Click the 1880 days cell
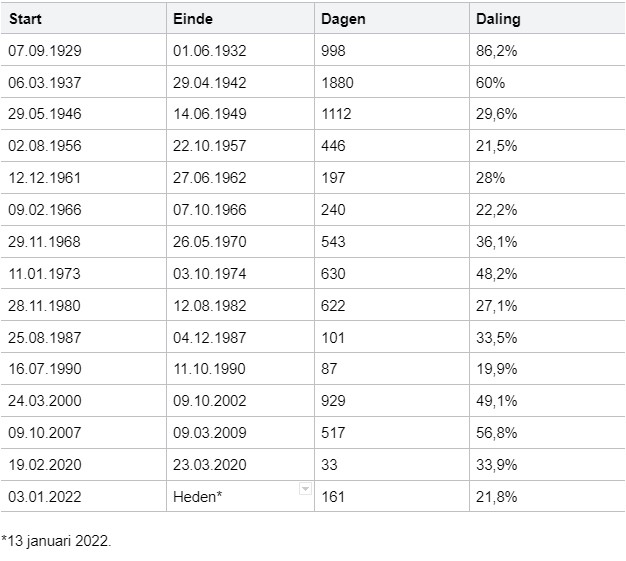Viewport: 626px width, 561px height. tap(392, 82)
